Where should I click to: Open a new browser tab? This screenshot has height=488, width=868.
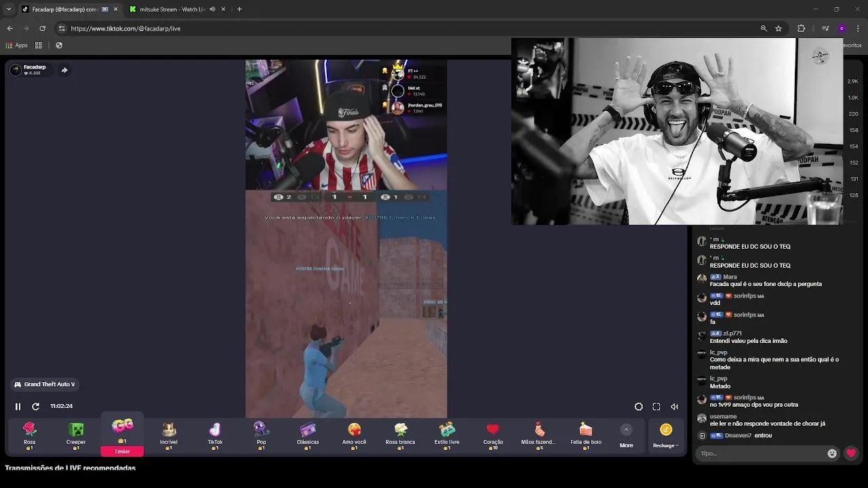click(x=239, y=9)
